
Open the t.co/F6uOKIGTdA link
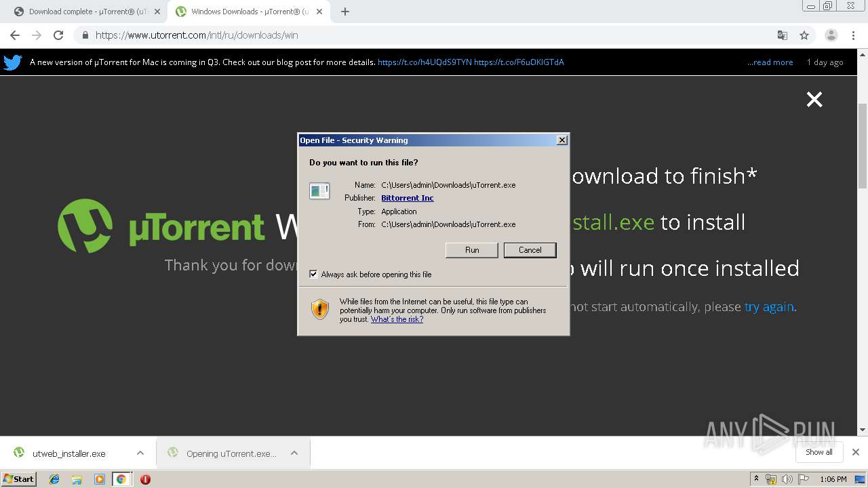coord(519,62)
